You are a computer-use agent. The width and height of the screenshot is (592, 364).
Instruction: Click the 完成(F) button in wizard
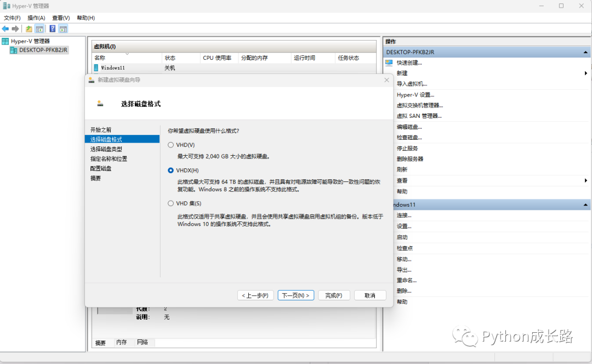[334, 295]
